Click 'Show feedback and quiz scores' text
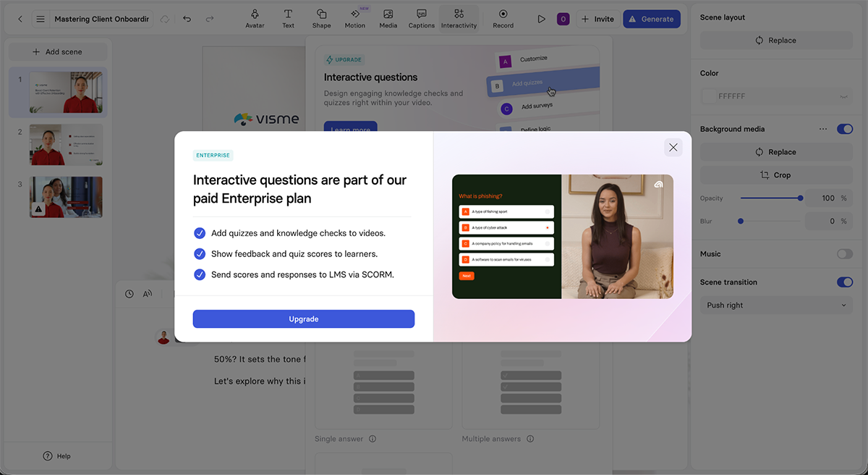 point(294,254)
